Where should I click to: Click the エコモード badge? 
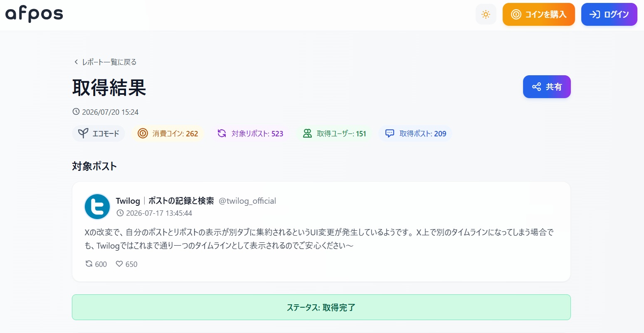pos(99,133)
